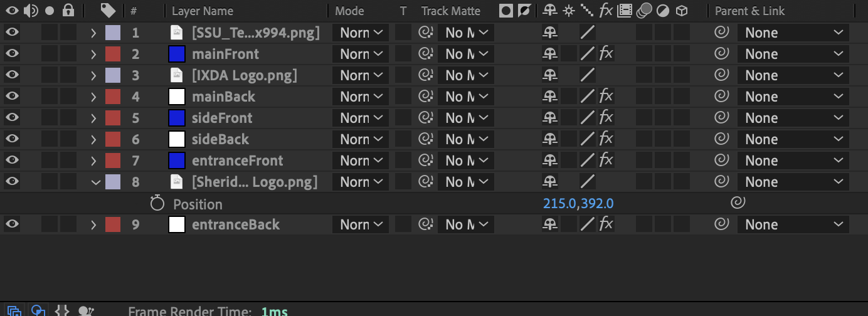
Task: Click the Mode column header
Action: 349,11
